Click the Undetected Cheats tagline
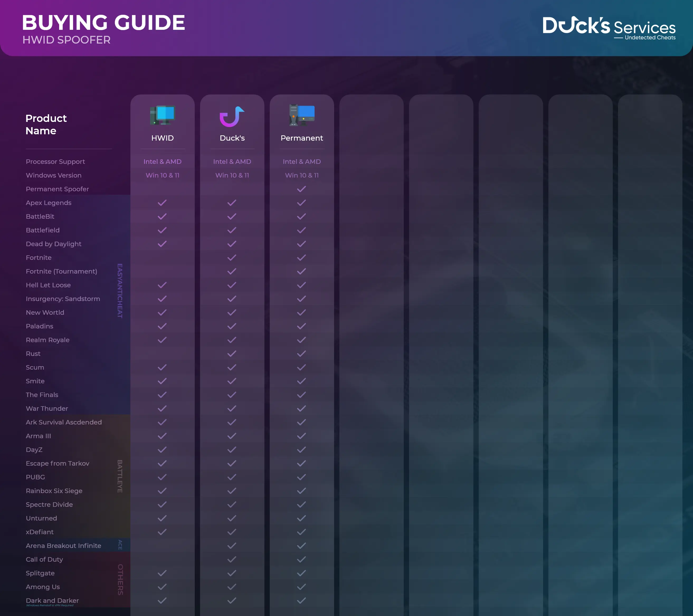The image size is (693, 616). [650, 38]
